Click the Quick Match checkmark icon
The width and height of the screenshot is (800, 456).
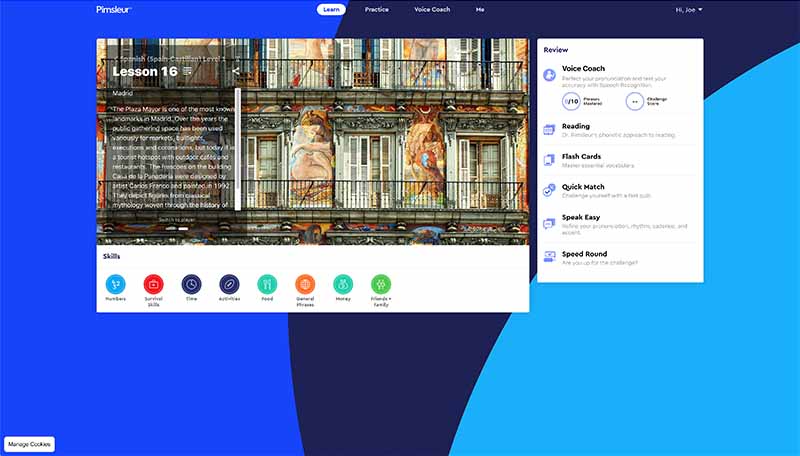(549, 190)
